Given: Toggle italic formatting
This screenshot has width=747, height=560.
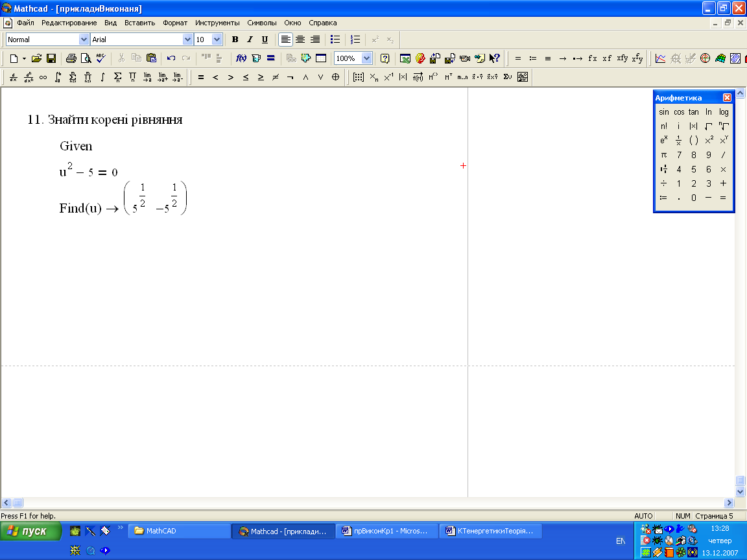Looking at the screenshot, I should click(x=250, y=40).
